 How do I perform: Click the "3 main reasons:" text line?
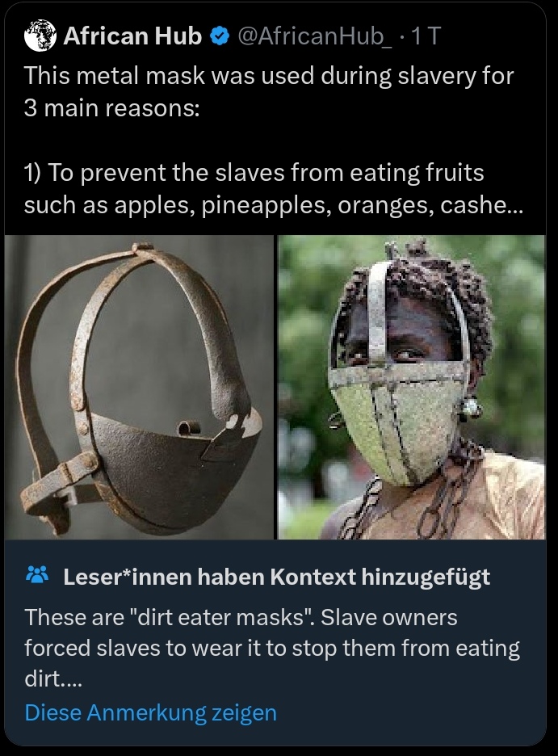pos(111,108)
